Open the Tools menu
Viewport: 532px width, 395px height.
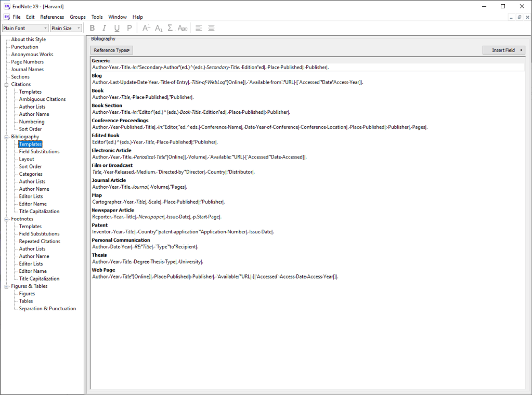[x=97, y=17]
